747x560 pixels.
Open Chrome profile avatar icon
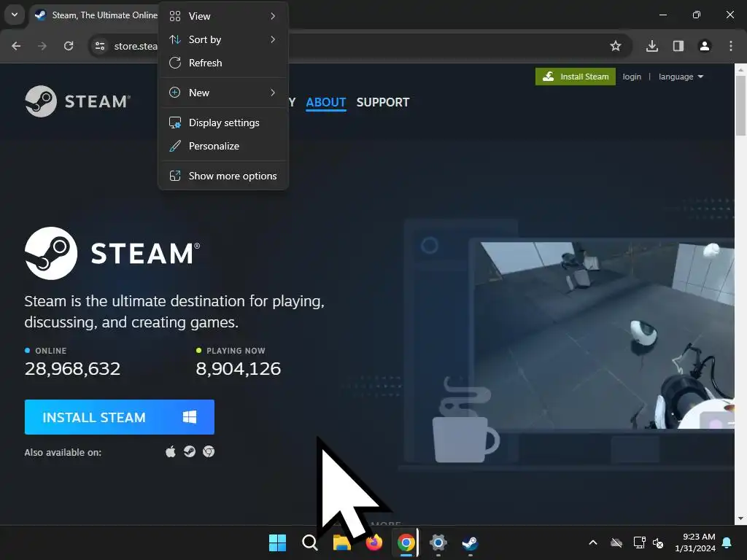(x=705, y=46)
